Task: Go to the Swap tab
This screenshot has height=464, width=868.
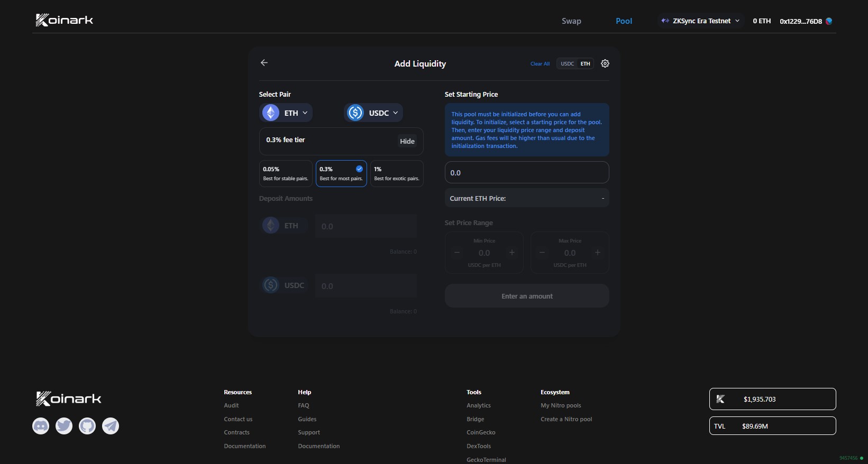Action: (x=571, y=21)
